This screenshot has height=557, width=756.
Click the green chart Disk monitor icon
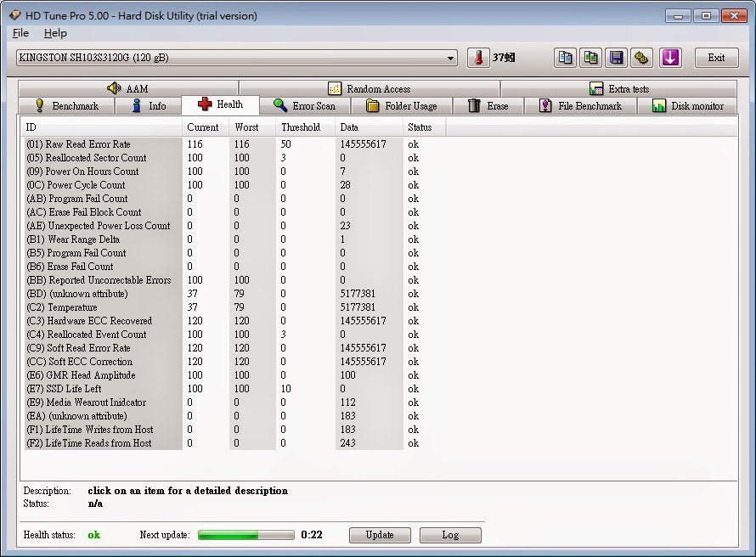[x=659, y=105]
